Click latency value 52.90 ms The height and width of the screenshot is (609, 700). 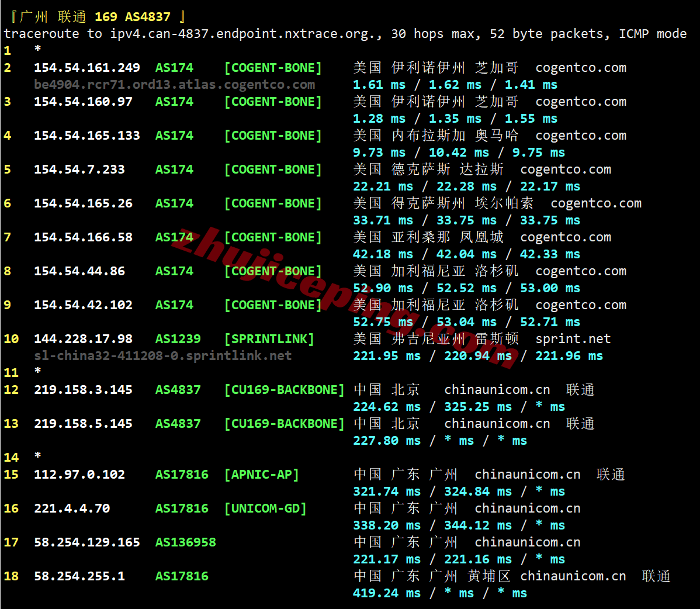(383, 288)
